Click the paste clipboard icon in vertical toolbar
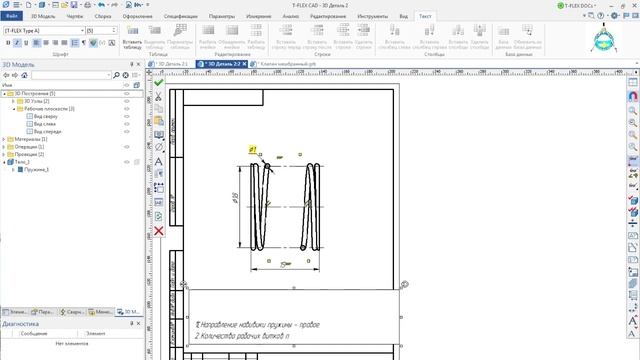This screenshot has width=640, height=360. point(158,121)
